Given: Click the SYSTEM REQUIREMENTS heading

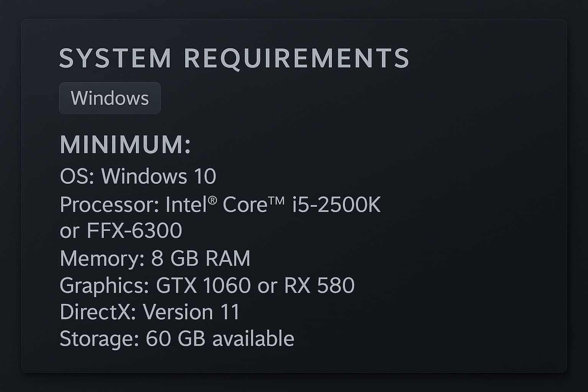Looking at the screenshot, I should (234, 58).
